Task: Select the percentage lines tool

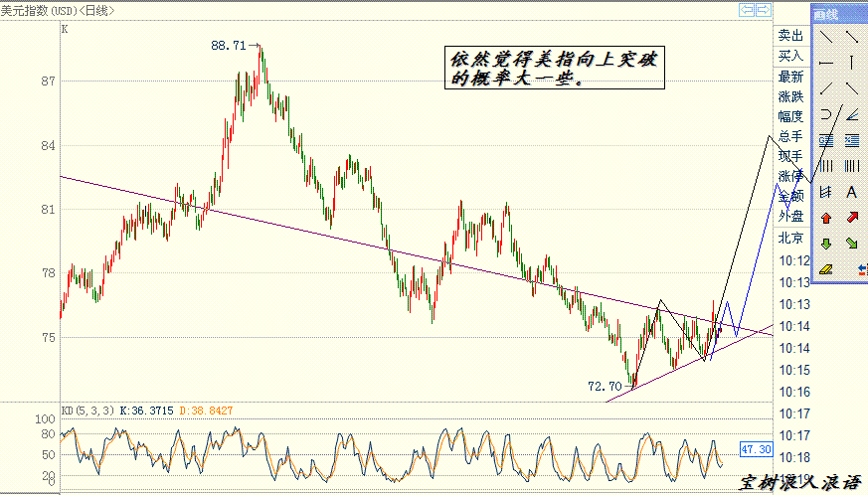Action: click(x=852, y=140)
